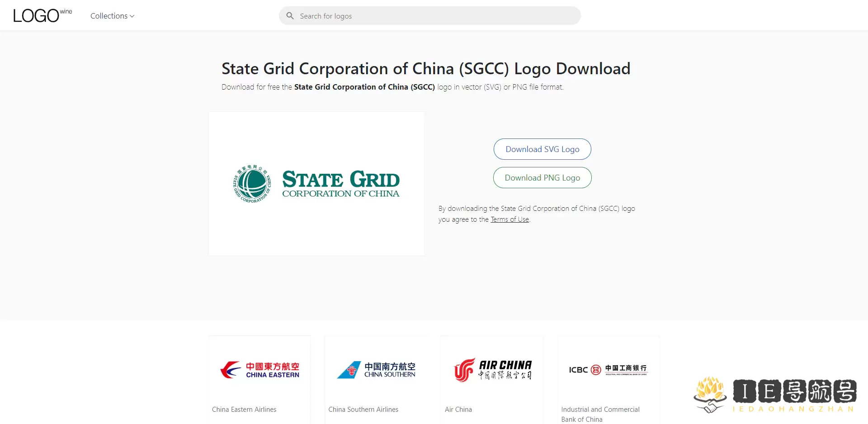Open the Terms of Use link

[509, 219]
